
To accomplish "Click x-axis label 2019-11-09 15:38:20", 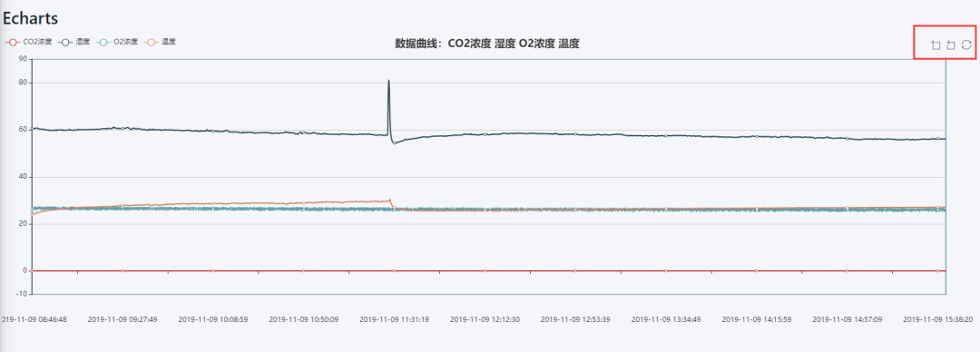I will [938, 318].
